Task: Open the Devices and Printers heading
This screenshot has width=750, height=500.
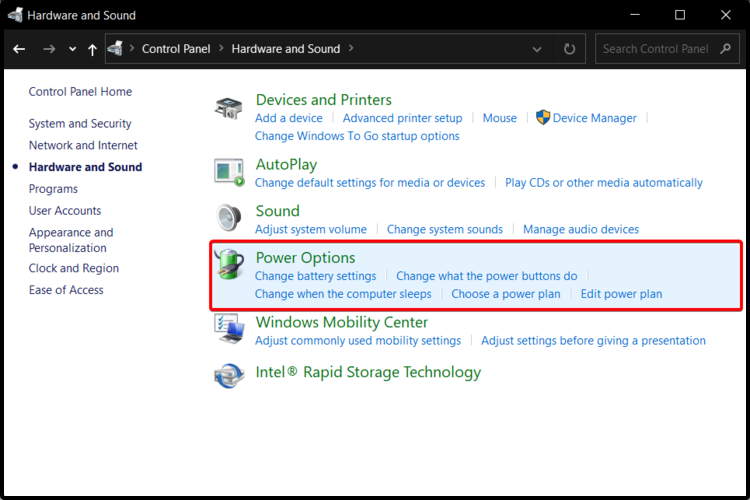Action: tap(323, 100)
